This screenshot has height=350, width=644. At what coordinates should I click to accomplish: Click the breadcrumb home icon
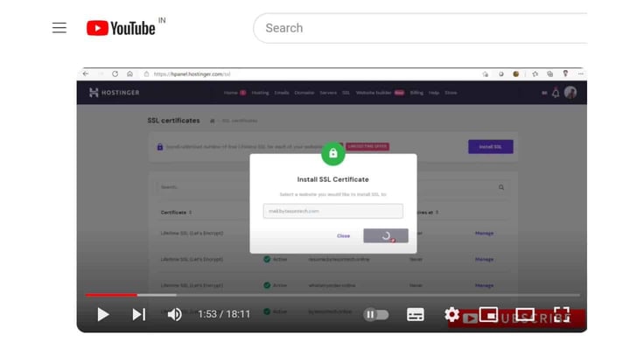tap(213, 121)
